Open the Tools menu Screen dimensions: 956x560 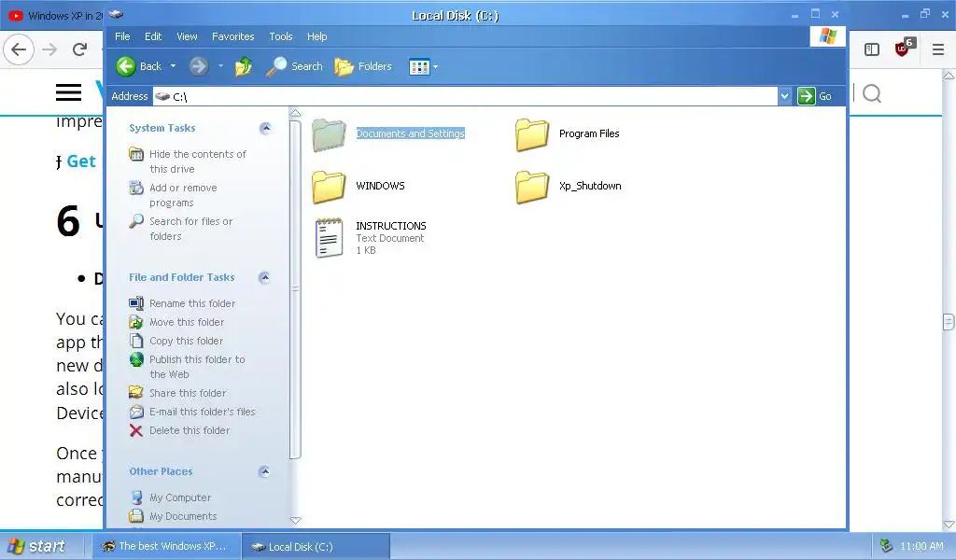(x=281, y=36)
